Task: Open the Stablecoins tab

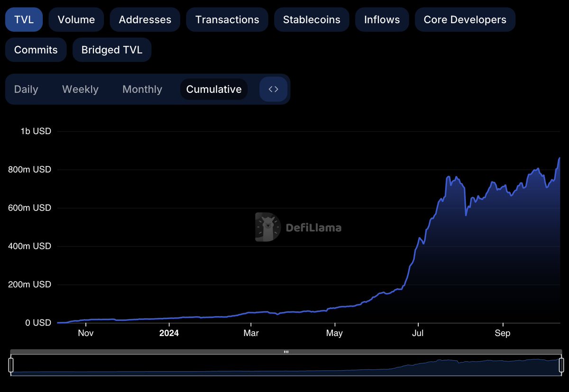Action: tap(312, 19)
